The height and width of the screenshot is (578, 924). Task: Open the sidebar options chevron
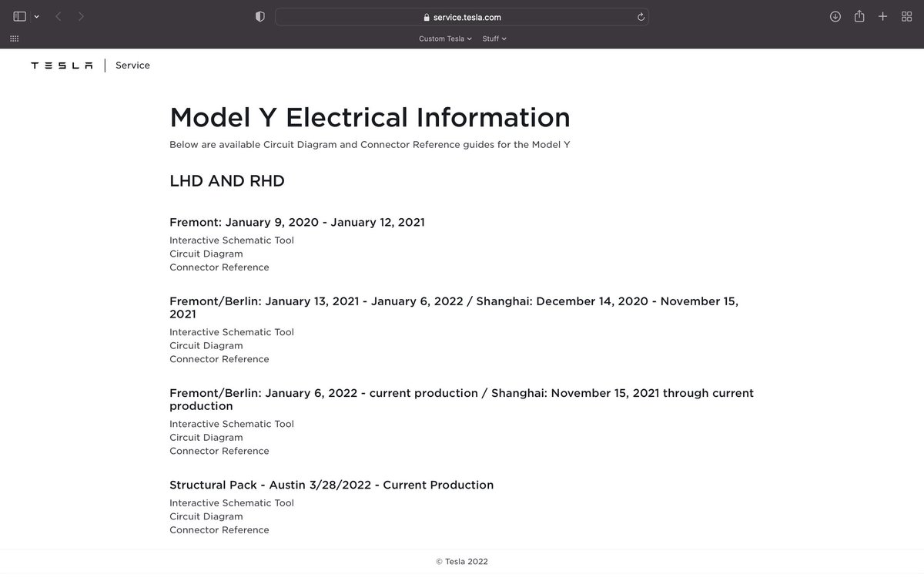(x=35, y=15)
